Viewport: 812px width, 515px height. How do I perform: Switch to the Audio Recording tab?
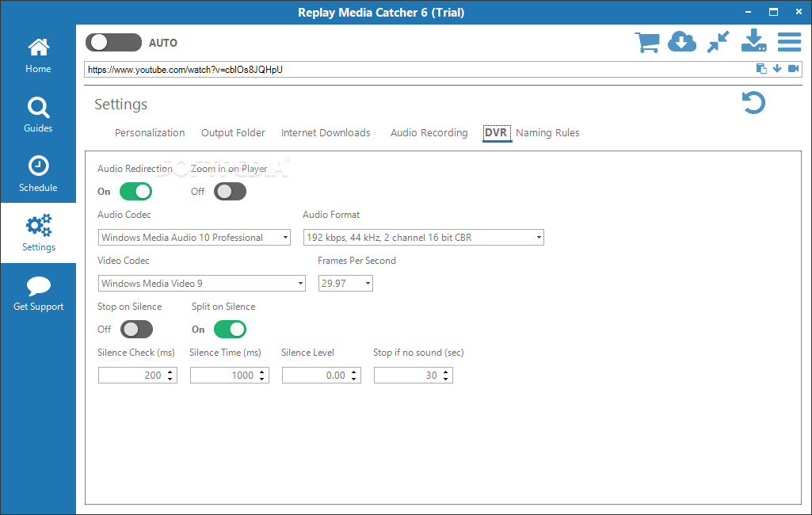click(x=429, y=133)
